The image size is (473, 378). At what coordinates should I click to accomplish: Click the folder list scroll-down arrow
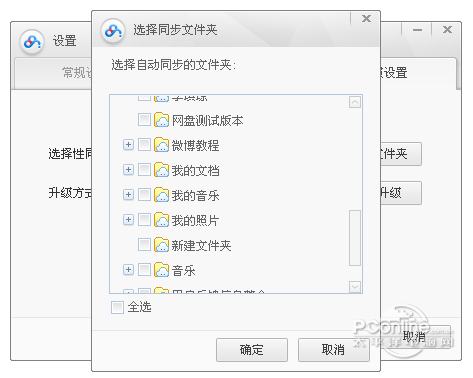coord(355,287)
